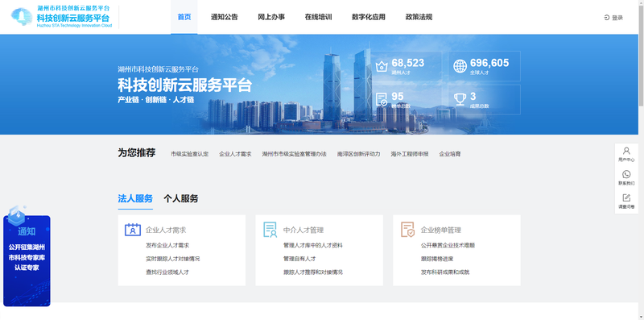Click 公开悬赏企业技术难题
This screenshot has height=320, width=644.
448,246
